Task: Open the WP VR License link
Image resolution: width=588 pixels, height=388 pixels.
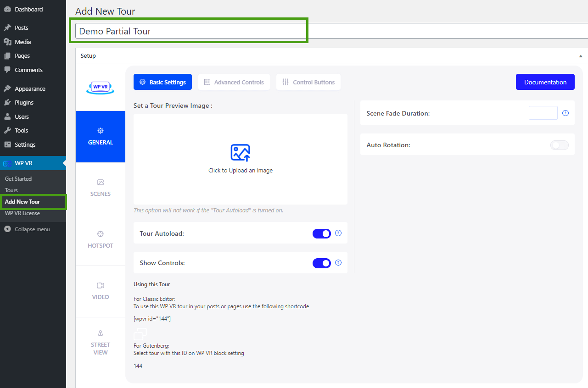Action: tap(22, 213)
